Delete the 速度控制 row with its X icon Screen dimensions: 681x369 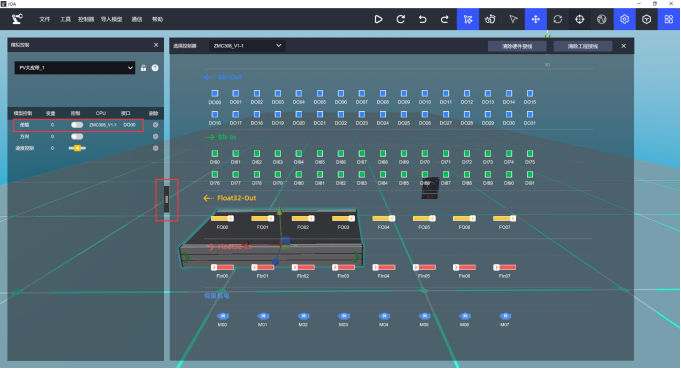tap(155, 148)
